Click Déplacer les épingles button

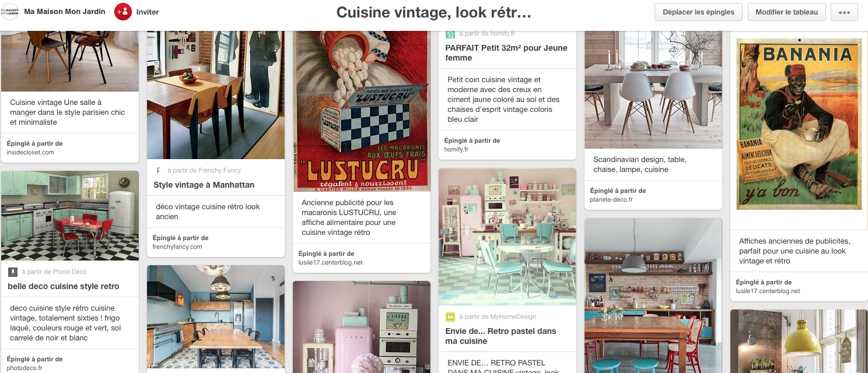(x=698, y=12)
